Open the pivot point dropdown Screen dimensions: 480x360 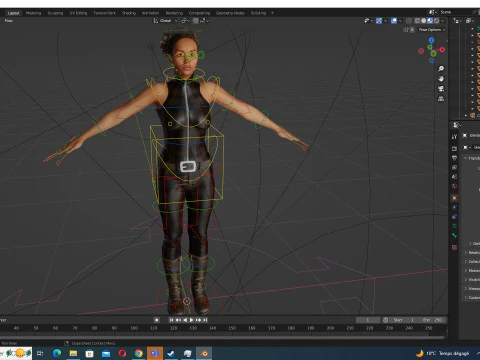(185, 21)
